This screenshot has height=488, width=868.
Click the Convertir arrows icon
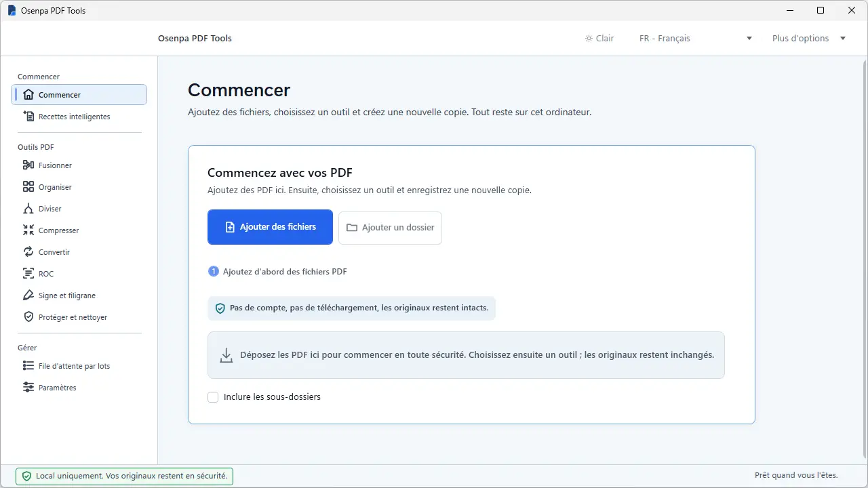point(28,252)
